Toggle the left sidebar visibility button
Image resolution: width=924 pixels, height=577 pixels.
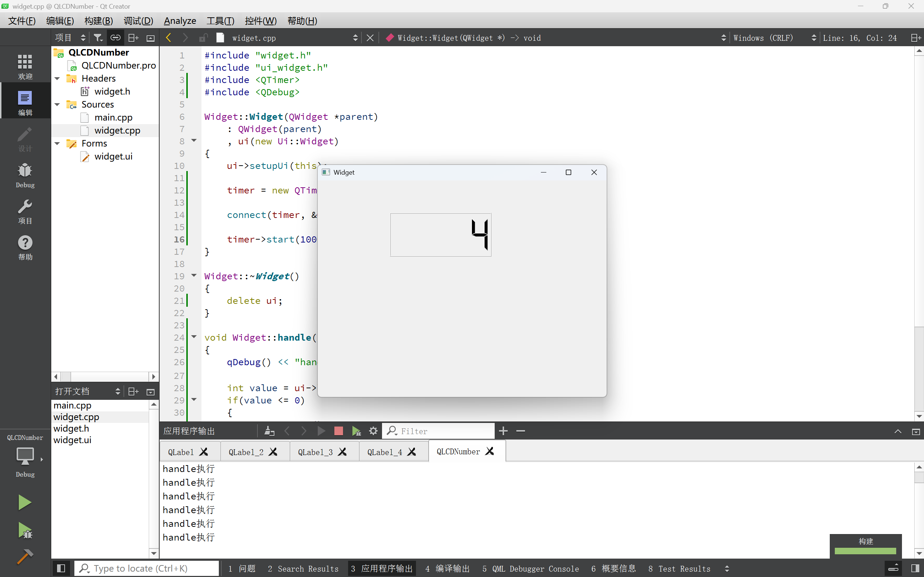pos(61,568)
